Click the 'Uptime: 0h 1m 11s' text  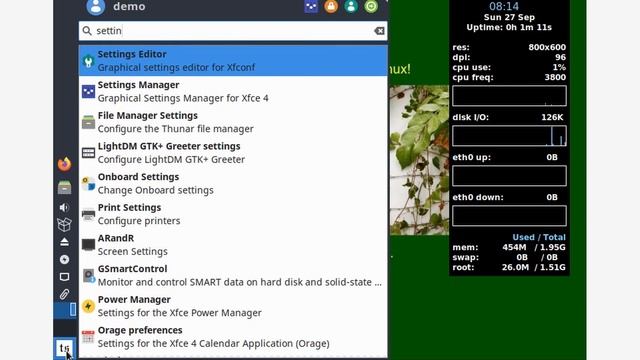pyautogui.click(x=509, y=27)
